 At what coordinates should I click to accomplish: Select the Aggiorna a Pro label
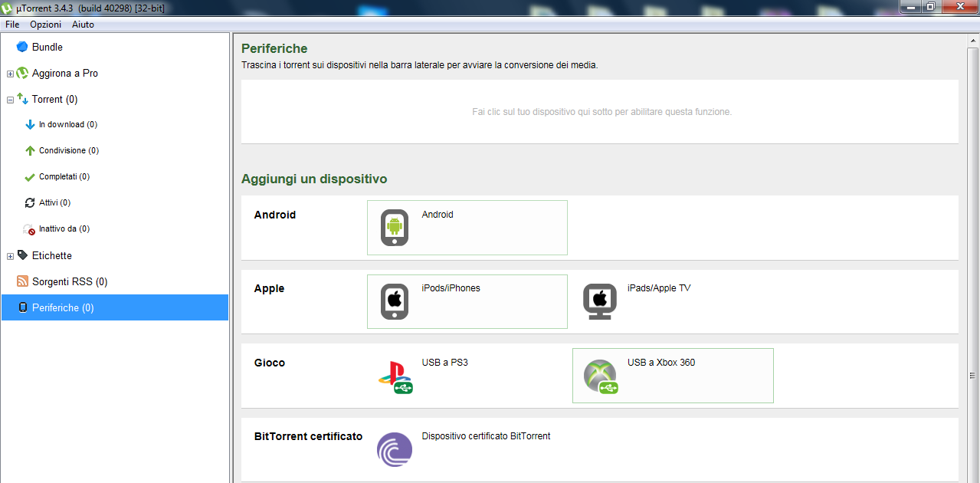point(65,73)
